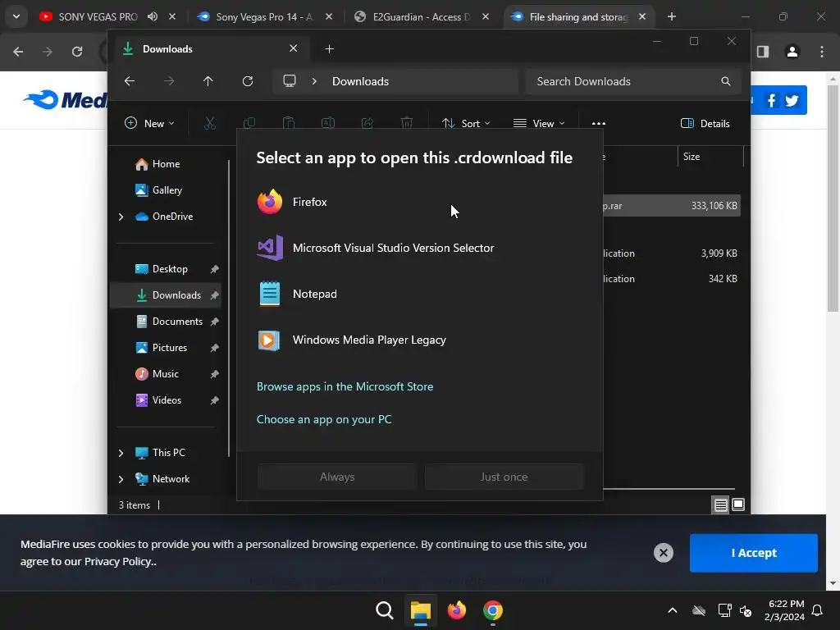Open Videos folder in sidebar
Screen dimensions: 840x630
click(167, 400)
